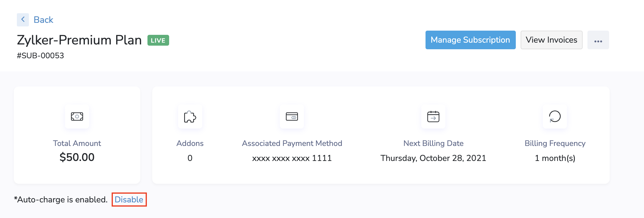Click the Addons label
The image size is (644, 218).
(x=190, y=143)
